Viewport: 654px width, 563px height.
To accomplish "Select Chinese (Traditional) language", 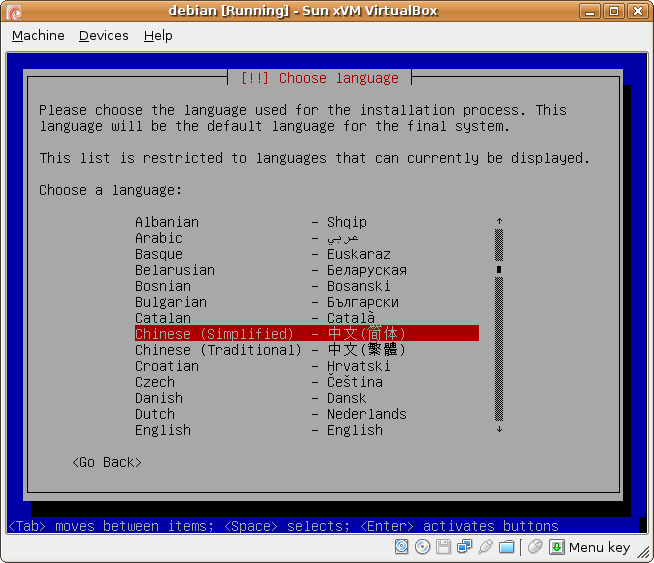I will 307,350.
